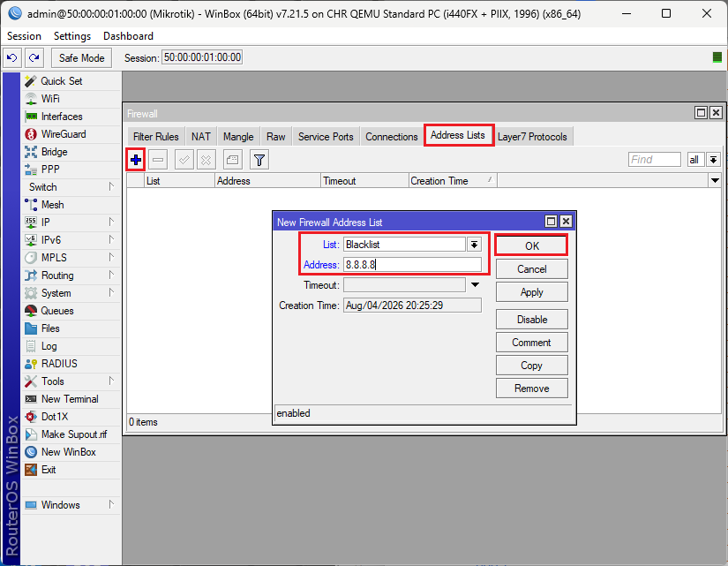The width and height of the screenshot is (728, 566).
Task: Expand the Routing submenu
Action: pos(72,275)
